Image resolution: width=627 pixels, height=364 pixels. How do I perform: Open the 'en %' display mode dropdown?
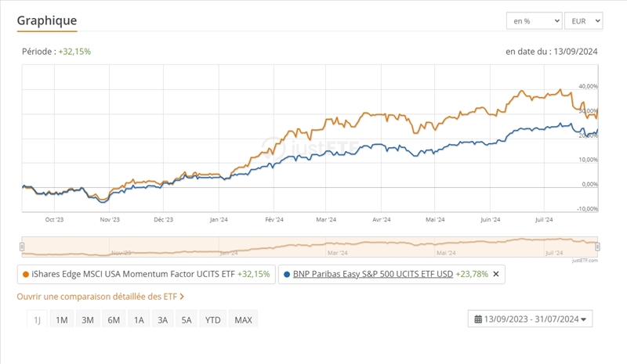(535, 20)
